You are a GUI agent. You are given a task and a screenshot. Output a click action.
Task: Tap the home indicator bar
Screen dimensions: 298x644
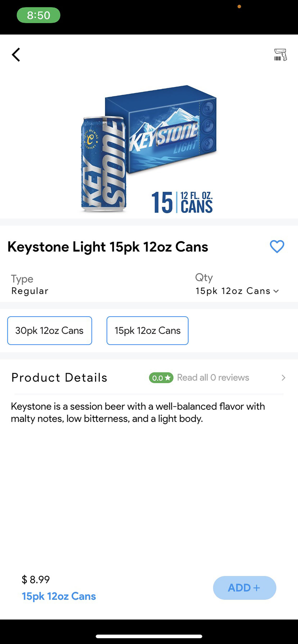click(x=149, y=636)
